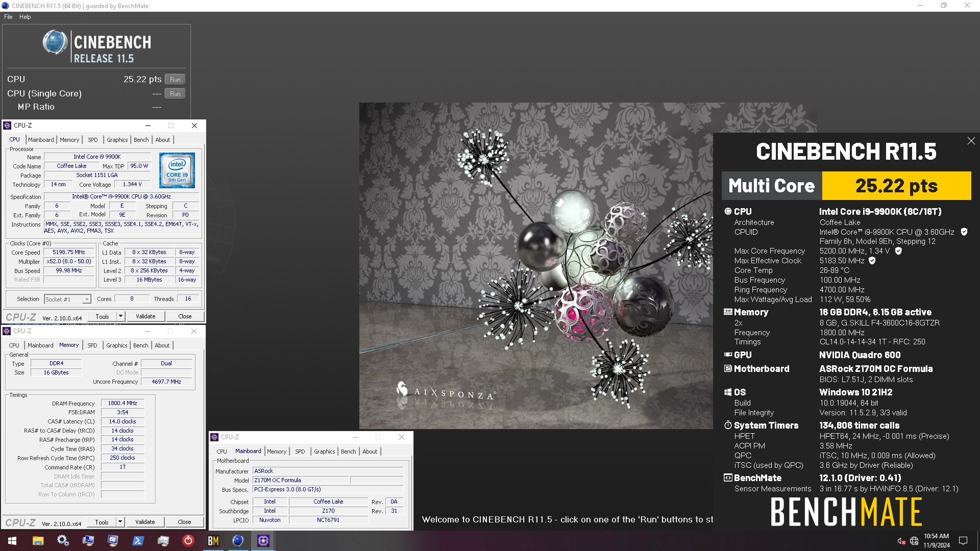Click the Intel Core i9 badge in CPU-Z
980x551 pixels.
(177, 170)
